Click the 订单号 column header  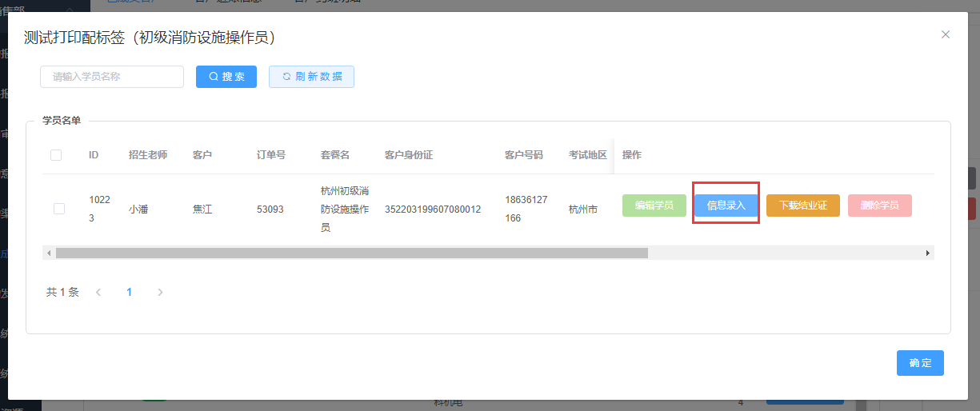pyautogui.click(x=271, y=155)
